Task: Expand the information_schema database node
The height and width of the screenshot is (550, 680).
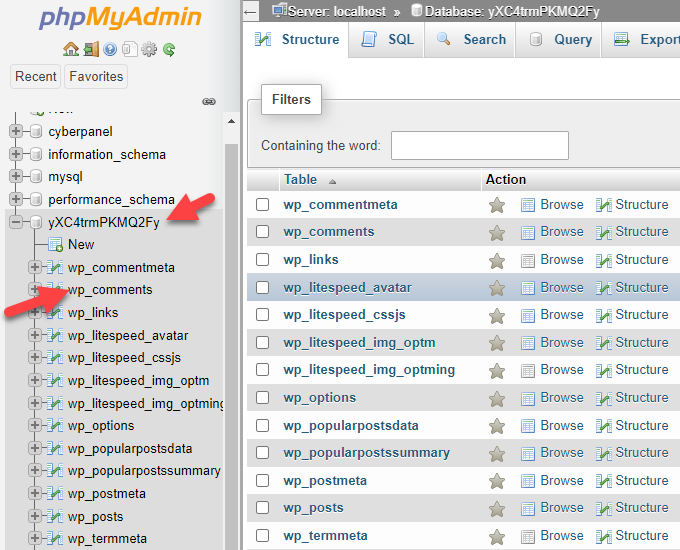Action: tap(16, 154)
